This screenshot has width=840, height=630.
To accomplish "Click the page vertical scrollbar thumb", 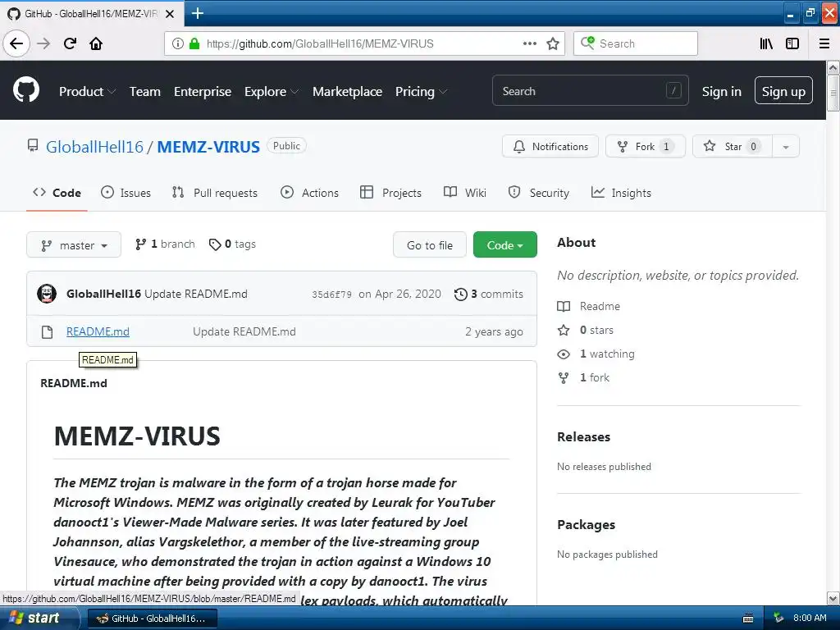I will tap(833, 94).
